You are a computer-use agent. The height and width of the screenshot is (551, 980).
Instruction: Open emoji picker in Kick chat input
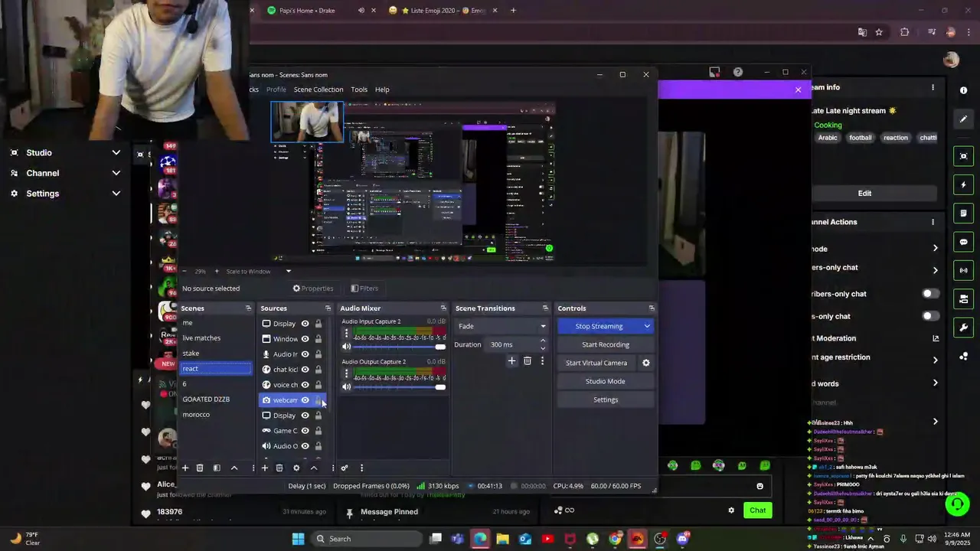click(759, 486)
